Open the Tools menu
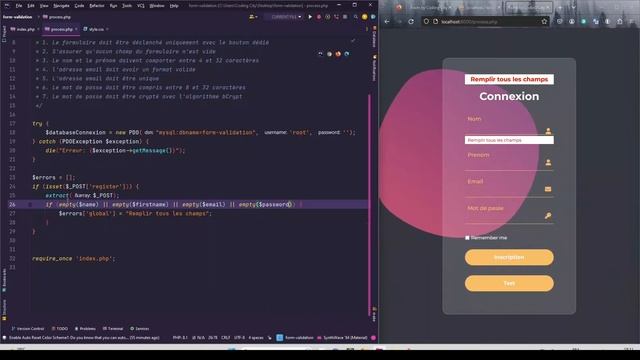This screenshot has width=640, height=360. tap(127, 6)
